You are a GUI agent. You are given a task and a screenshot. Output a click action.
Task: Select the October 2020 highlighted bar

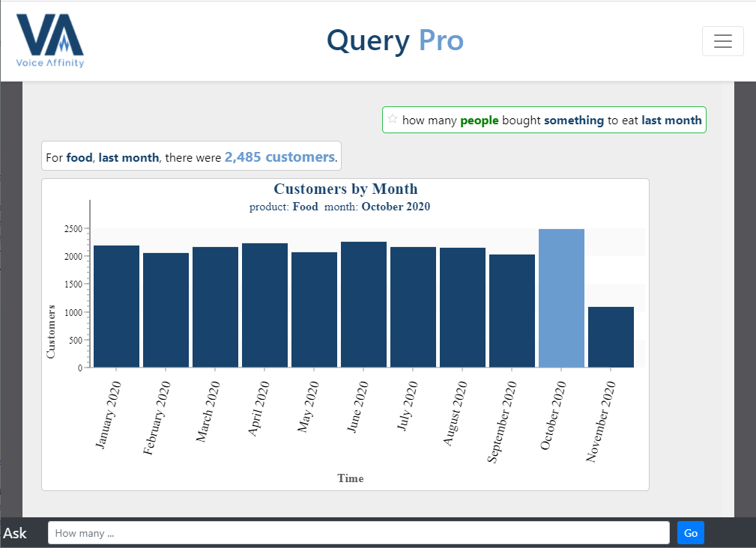(561, 298)
